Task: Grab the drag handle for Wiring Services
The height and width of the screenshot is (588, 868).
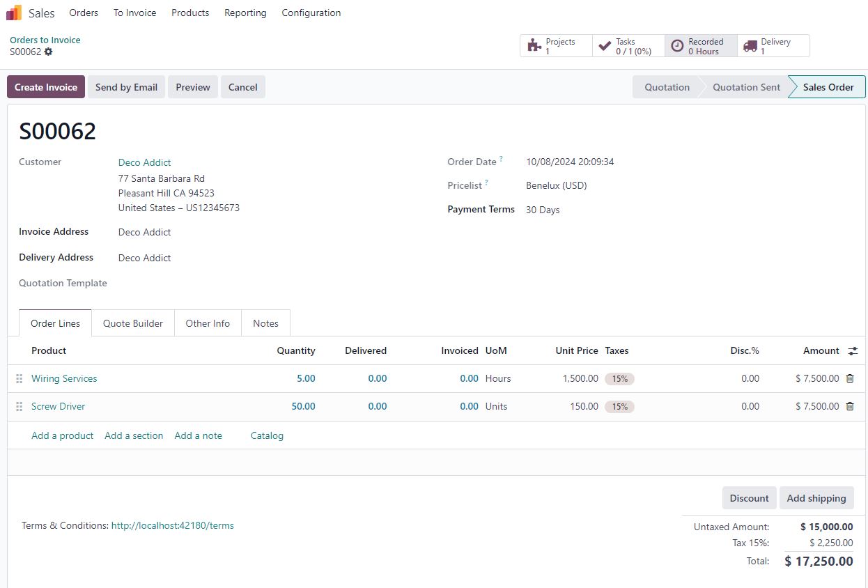Action: 20,379
